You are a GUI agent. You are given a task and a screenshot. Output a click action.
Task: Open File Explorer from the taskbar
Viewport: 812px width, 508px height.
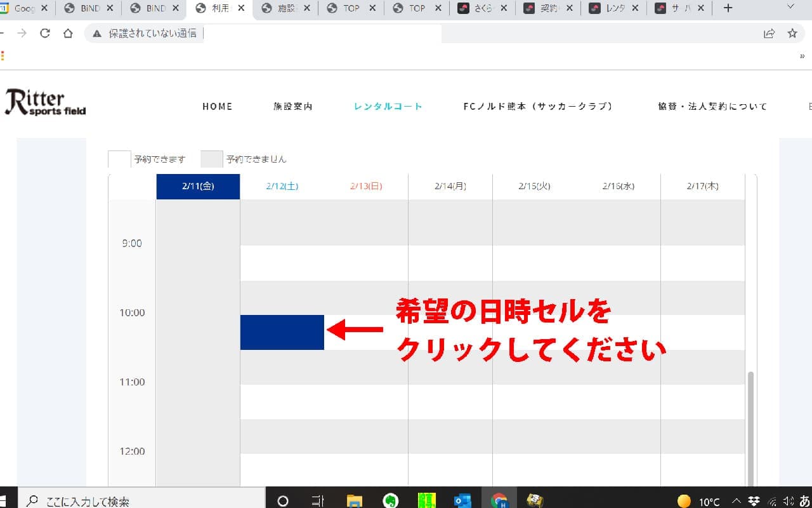click(354, 501)
